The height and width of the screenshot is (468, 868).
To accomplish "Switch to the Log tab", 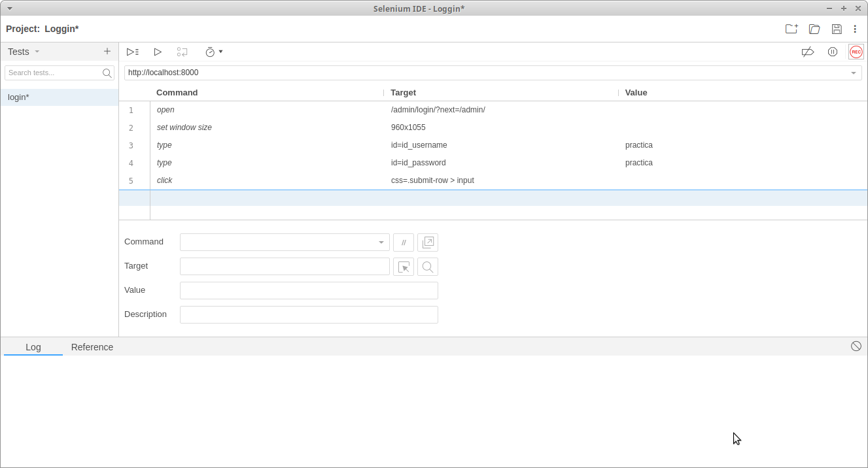I will [33, 347].
